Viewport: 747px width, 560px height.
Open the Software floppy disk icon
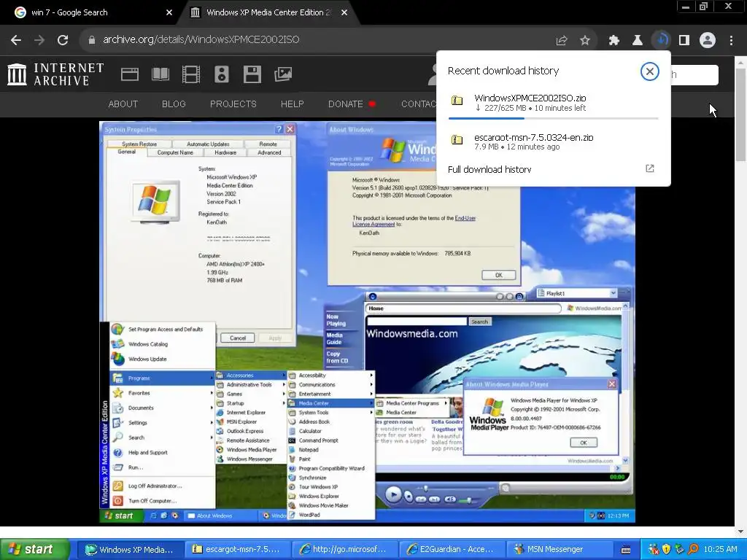252,74
